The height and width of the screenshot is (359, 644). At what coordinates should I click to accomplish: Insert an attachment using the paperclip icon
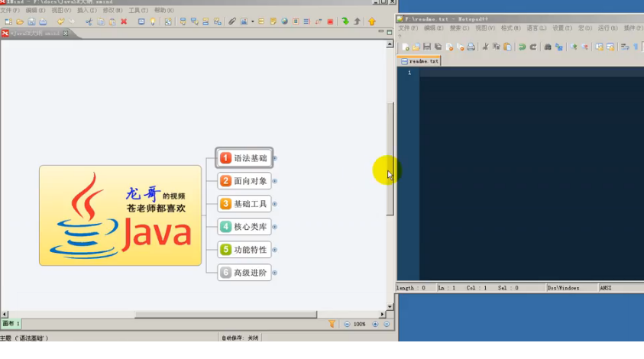tap(232, 21)
